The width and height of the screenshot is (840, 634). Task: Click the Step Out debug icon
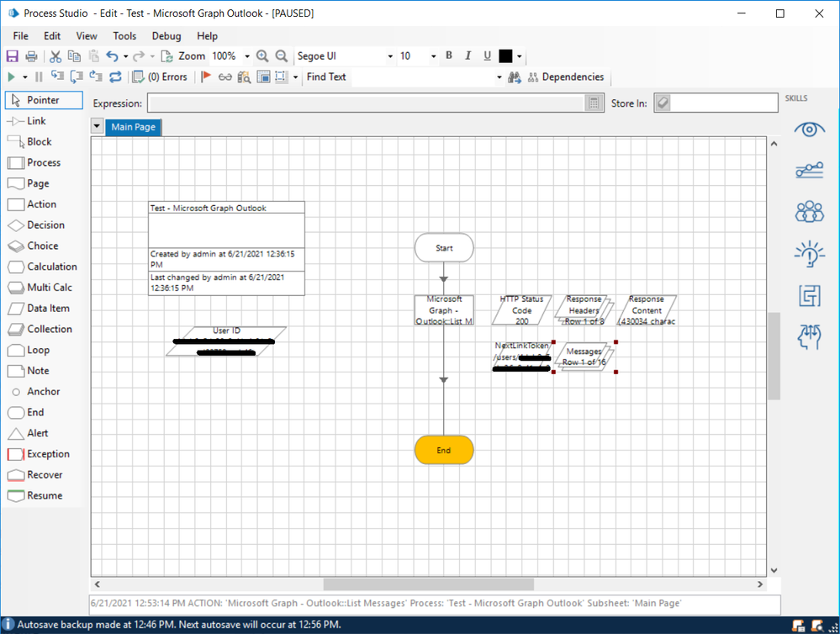96,77
